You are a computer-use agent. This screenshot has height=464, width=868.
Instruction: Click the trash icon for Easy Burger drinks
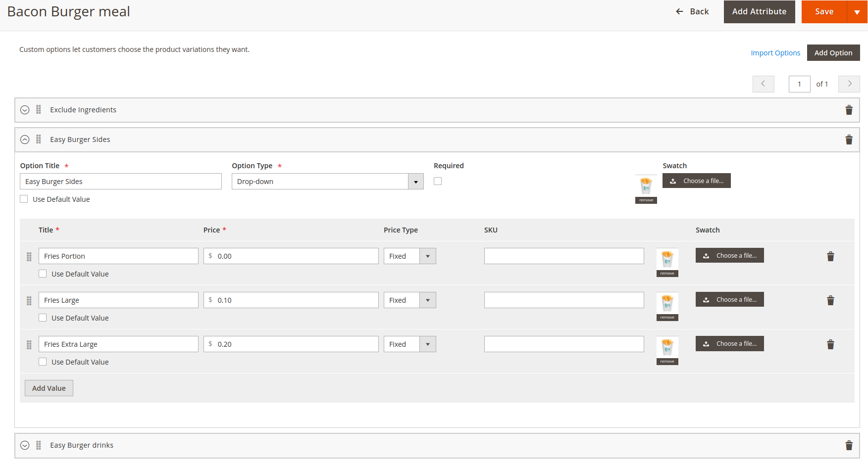[849, 445]
